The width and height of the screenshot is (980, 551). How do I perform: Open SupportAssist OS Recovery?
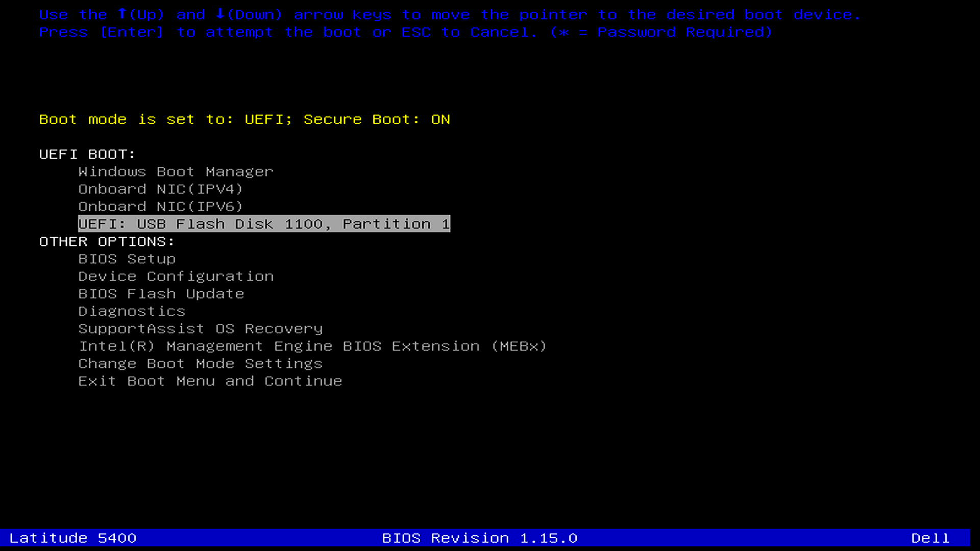tap(201, 329)
